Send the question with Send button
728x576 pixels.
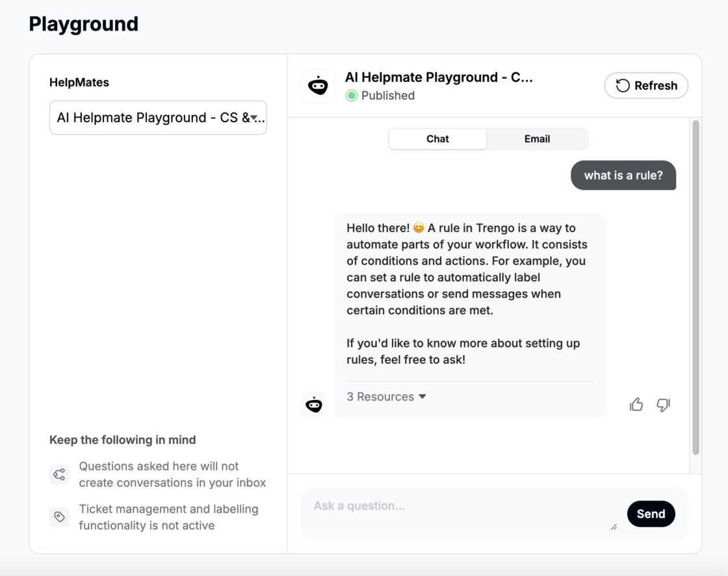click(x=651, y=514)
